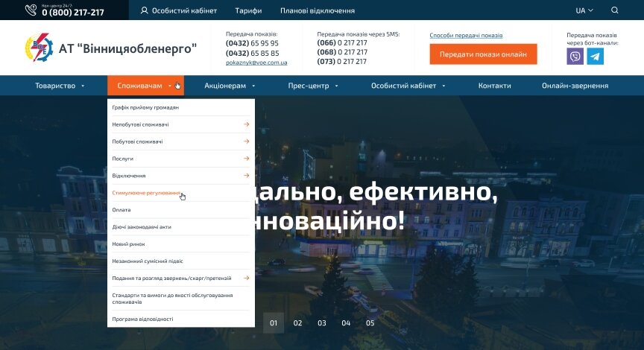Click the Споживачам navigation tab
Image resolution: width=644 pixels, height=350 pixels.
coord(145,86)
